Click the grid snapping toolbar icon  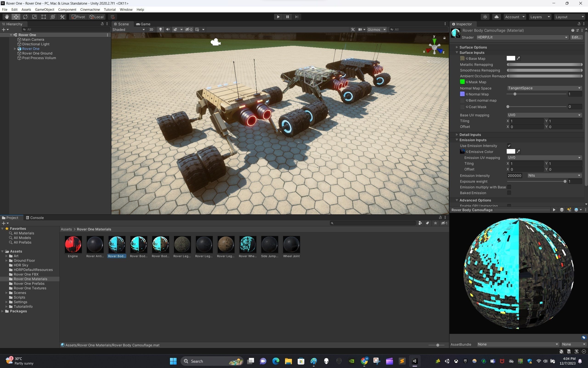113,17
